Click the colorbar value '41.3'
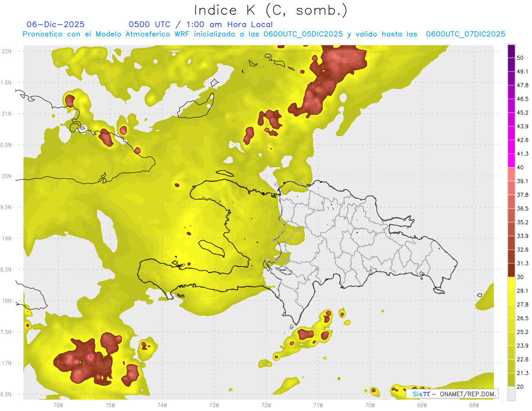Image resolution: width=532 pixels, height=411 pixels. 522,154
